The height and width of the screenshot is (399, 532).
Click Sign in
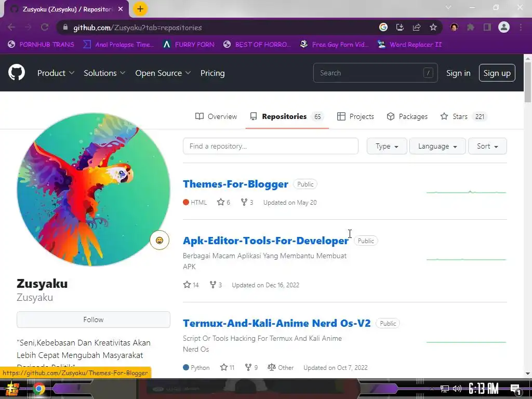(x=458, y=73)
